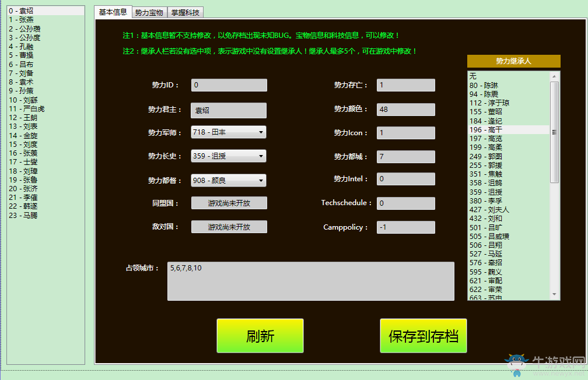
Task: Open the 势力长史 dropdown showing 359 - 沮授
Action: coord(229,156)
